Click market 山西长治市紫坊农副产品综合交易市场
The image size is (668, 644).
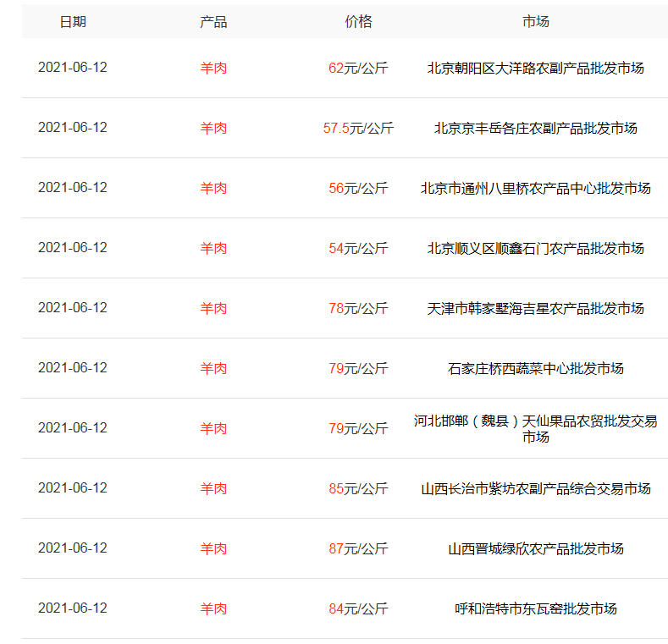point(536,488)
